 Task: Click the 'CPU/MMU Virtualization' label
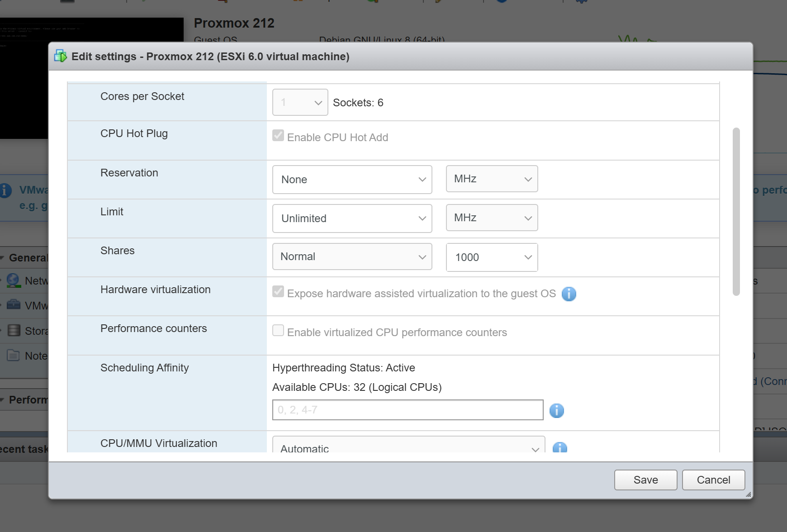point(159,443)
